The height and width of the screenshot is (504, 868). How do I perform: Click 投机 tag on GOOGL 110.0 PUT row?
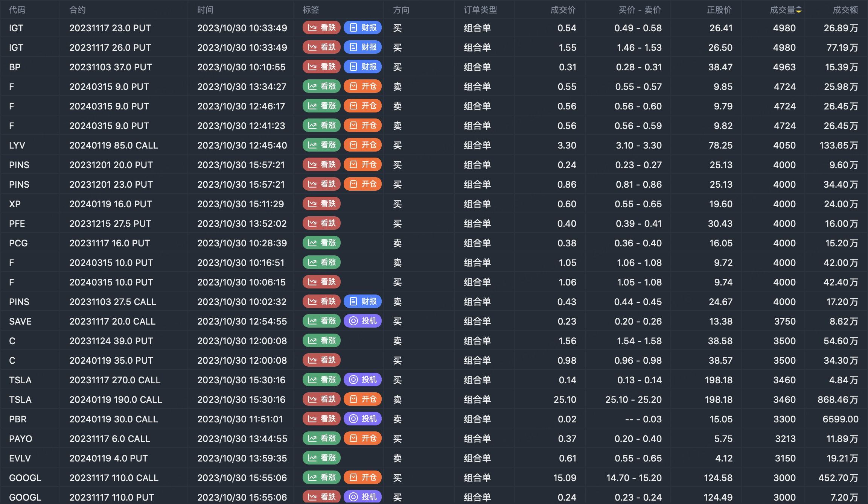pos(363,497)
